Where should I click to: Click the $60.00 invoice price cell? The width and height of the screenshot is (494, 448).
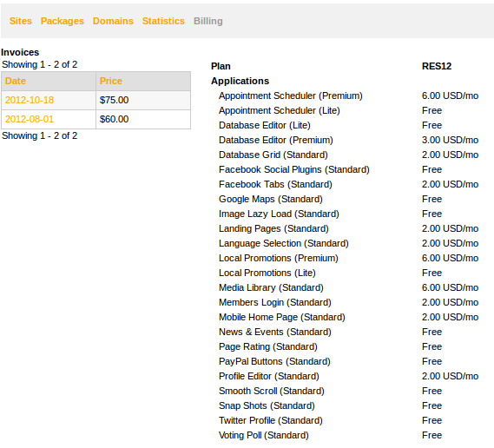click(x=143, y=120)
